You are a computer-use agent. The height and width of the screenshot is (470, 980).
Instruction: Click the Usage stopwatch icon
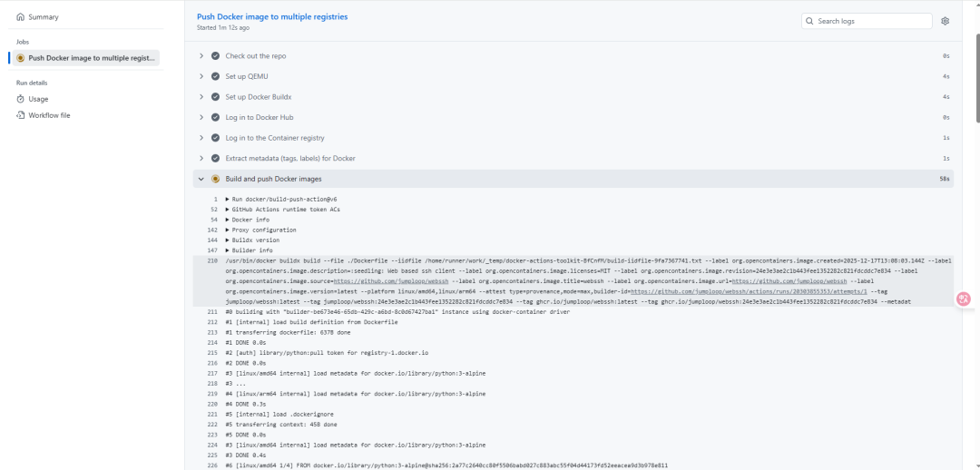[21, 99]
